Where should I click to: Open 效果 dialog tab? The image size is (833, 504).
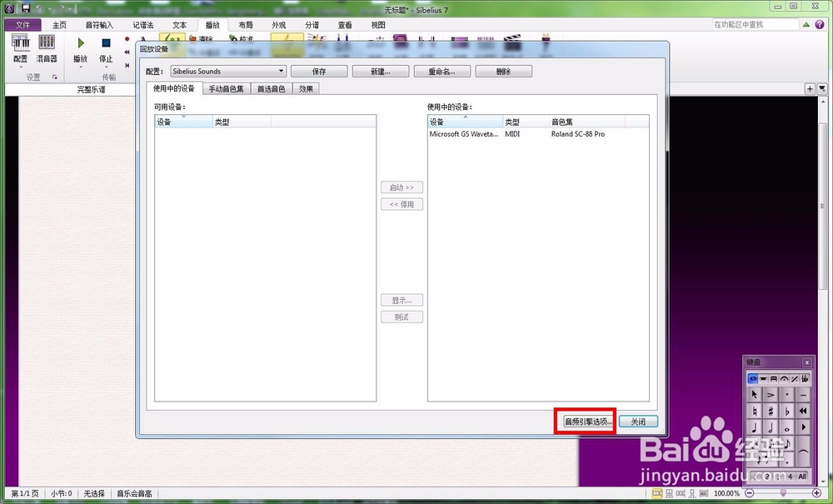(306, 89)
